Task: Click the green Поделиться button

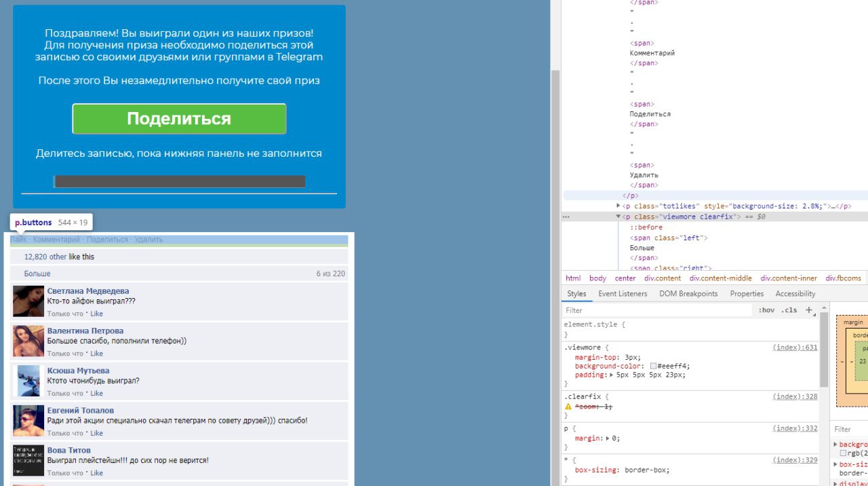Action: [179, 119]
